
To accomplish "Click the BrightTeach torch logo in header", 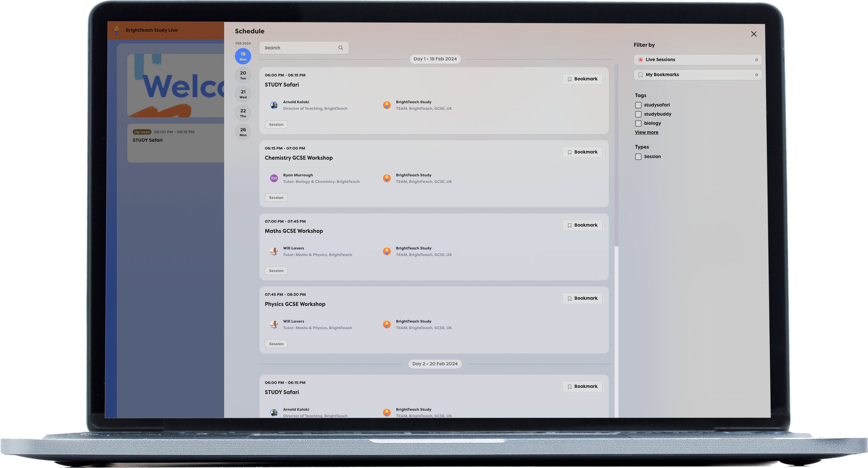I will (x=117, y=30).
